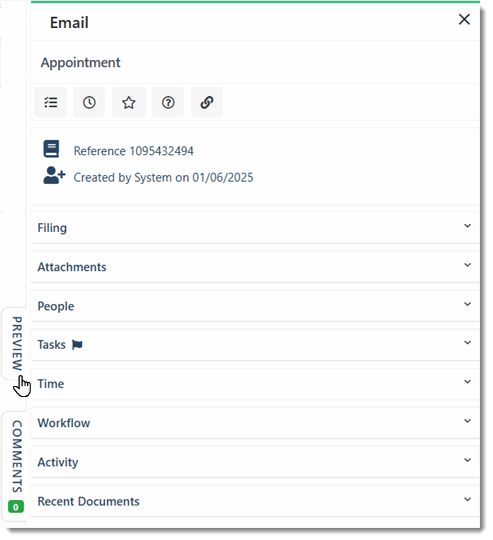Click the People section heading

pos(56,307)
